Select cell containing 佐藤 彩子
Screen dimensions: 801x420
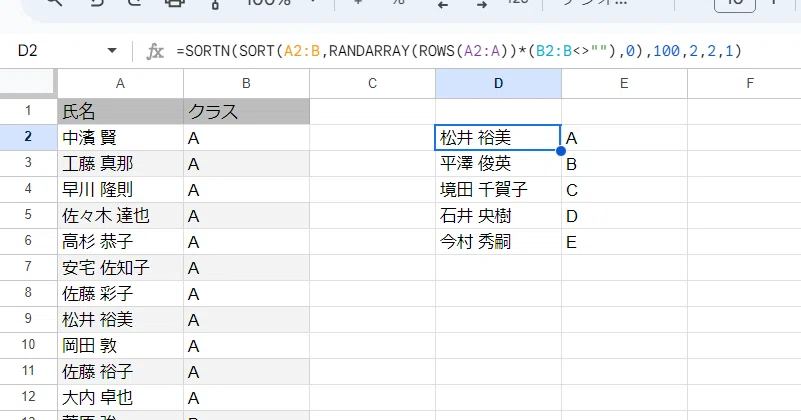click(120, 293)
